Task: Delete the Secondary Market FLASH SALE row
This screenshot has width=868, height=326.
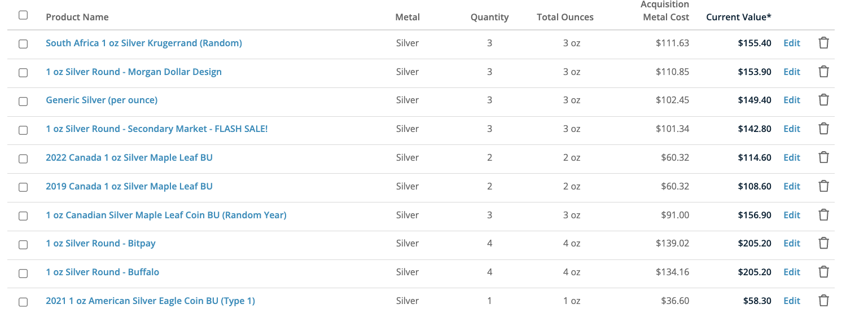Action: coord(823,129)
